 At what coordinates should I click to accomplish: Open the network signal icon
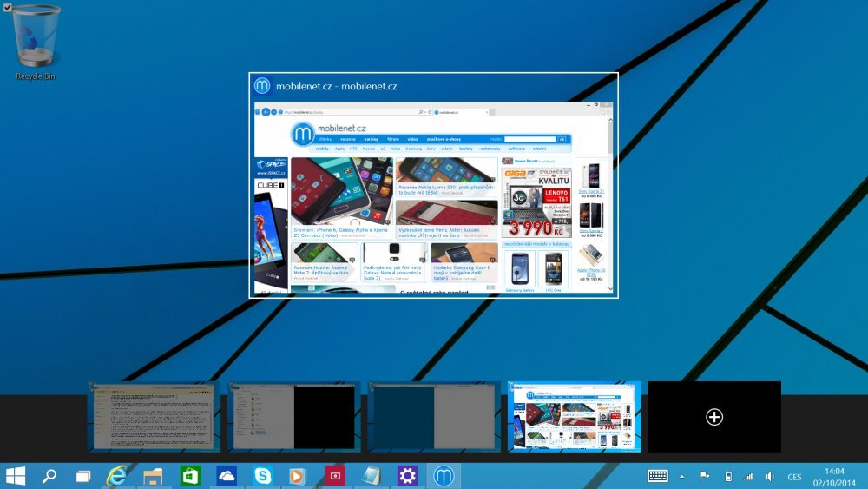(748, 476)
